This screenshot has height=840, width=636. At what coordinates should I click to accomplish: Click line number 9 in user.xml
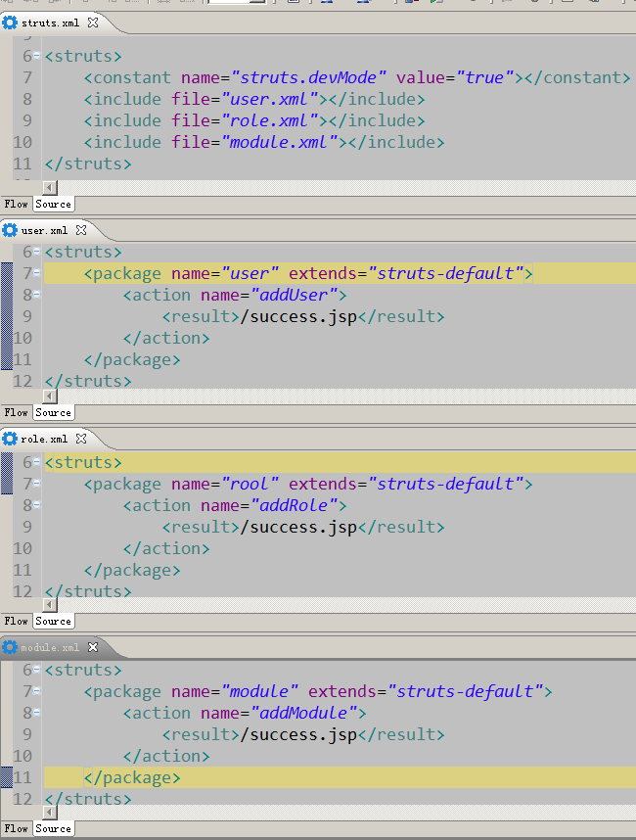point(27,316)
